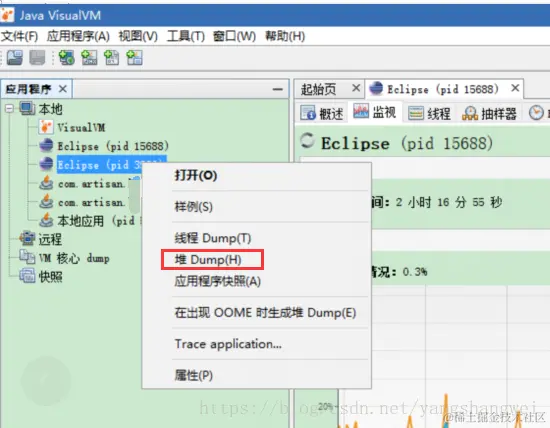Choose 线程 Dump(T) from context menu
Viewport: 550px width, 428px height.
[213, 238]
